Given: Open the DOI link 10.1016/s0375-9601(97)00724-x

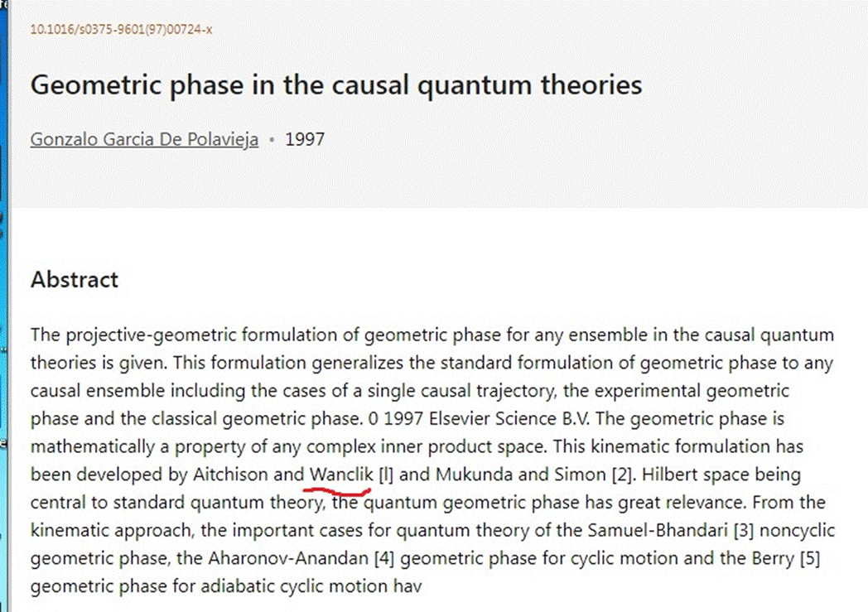Looking at the screenshot, I should click(121, 29).
